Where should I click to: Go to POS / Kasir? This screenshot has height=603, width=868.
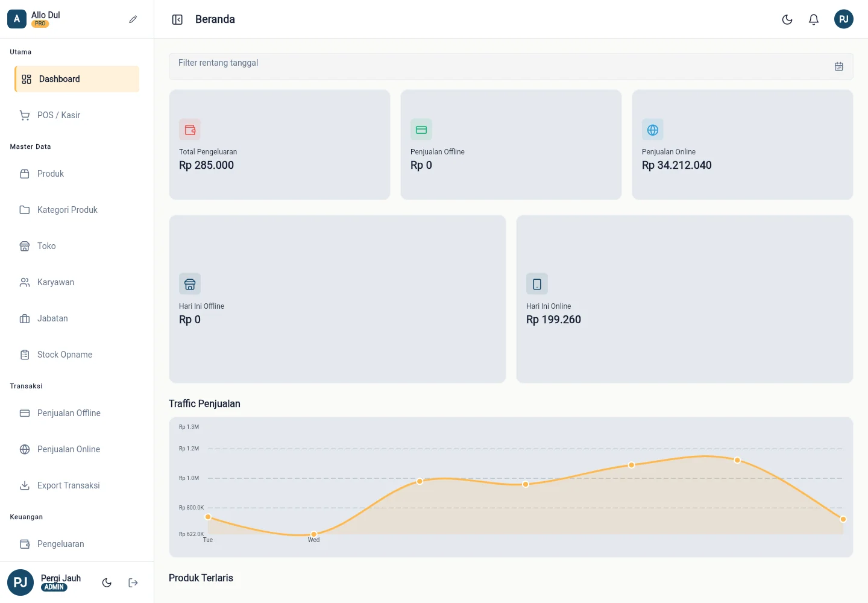pyautogui.click(x=77, y=115)
